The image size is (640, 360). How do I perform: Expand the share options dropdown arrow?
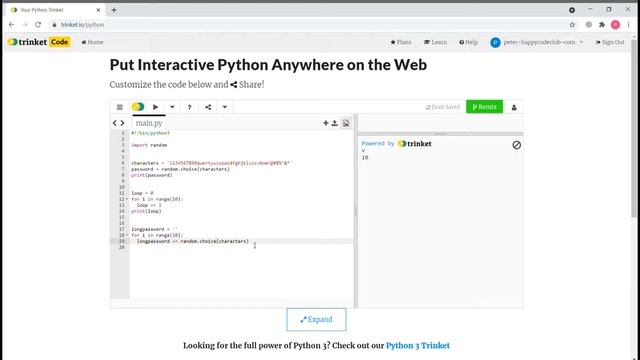224,107
